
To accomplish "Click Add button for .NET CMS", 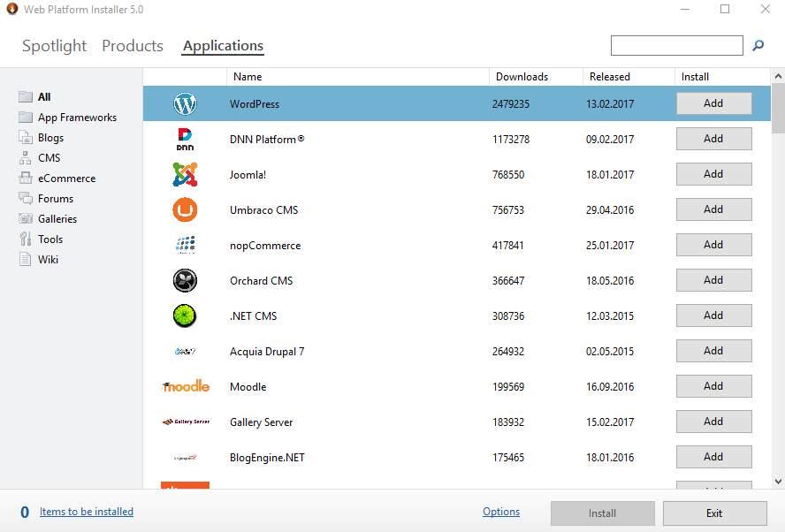I will (x=714, y=315).
